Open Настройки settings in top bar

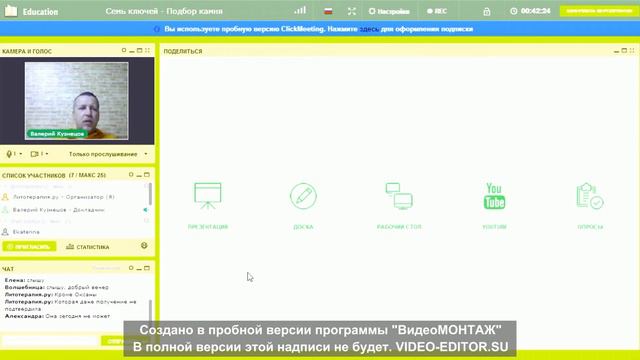click(389, 11)
